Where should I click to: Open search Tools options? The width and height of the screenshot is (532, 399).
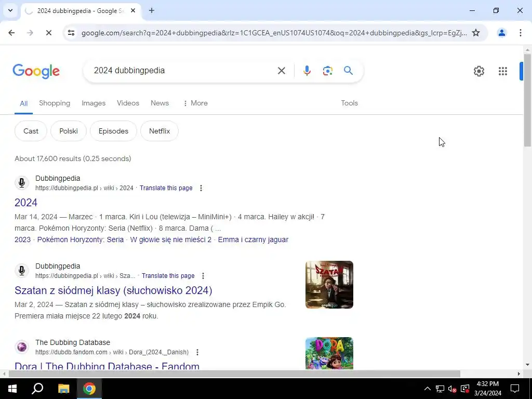pos(349,103)
